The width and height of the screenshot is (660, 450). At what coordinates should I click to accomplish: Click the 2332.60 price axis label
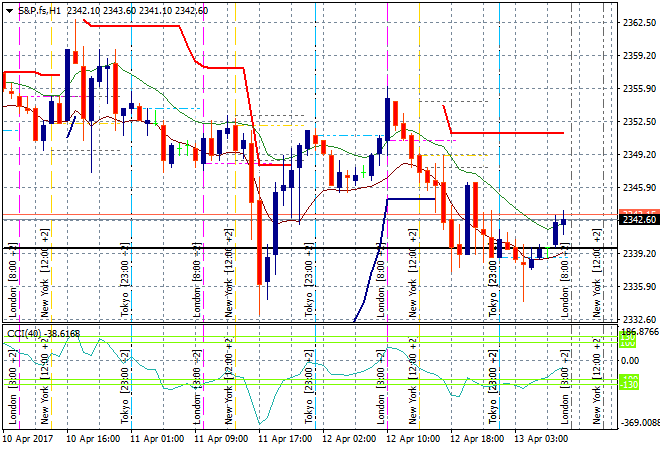click(x=637, y=320)
